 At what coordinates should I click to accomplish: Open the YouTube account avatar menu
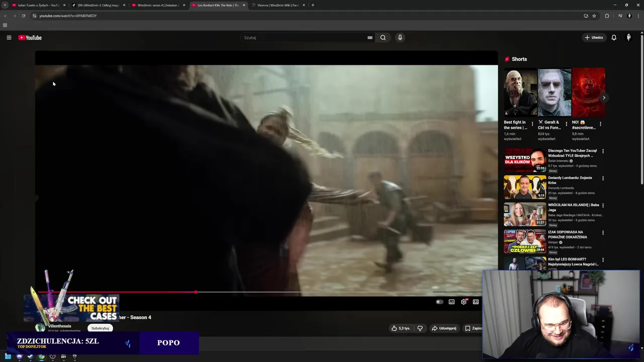pos(628,38)
